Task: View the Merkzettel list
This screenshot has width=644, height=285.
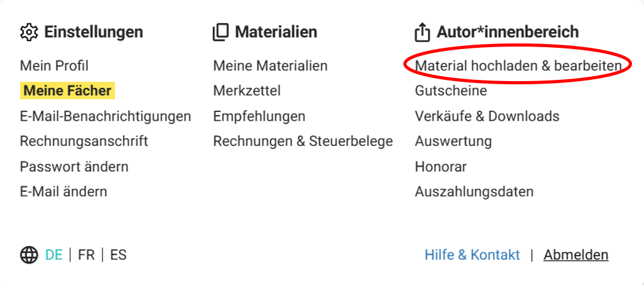Action: coord(247,91)
